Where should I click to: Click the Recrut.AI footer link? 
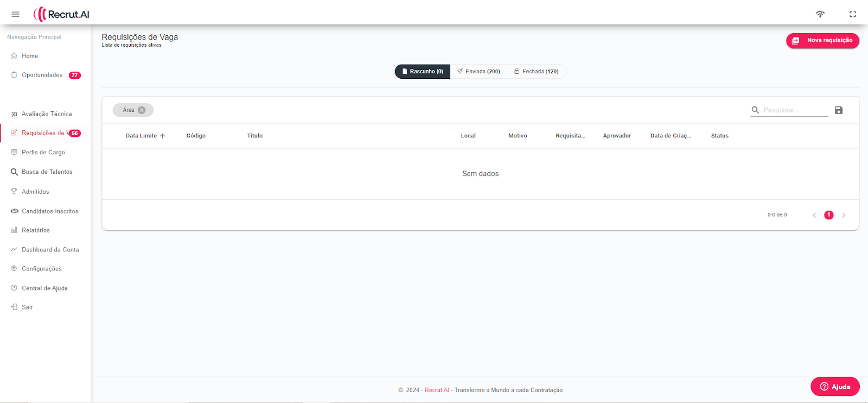click(x=437, y=390)
